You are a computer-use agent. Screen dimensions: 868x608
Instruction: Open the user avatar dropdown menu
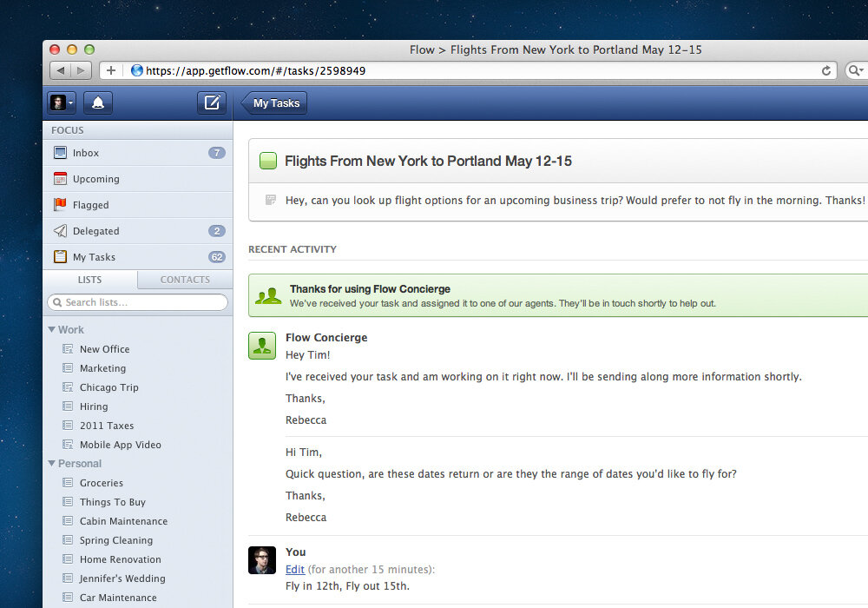(x=62, y=103)
